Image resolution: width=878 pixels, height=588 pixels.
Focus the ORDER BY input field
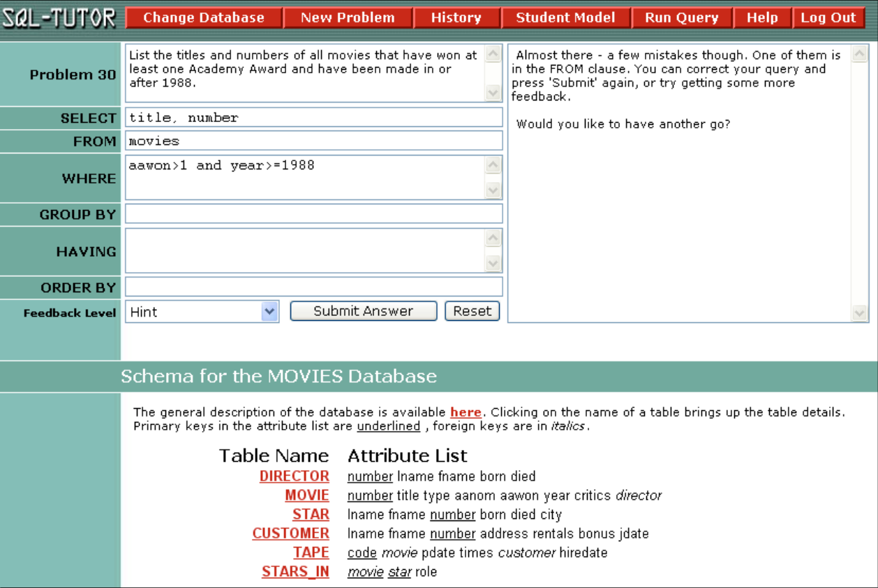314,287
